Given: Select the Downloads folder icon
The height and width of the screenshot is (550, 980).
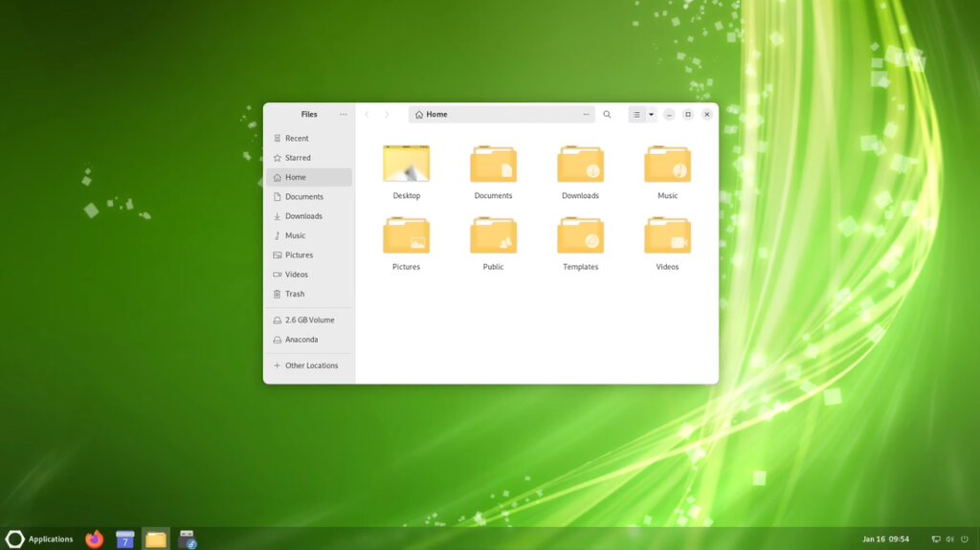Looking at the screenshot, I should point(580,164).
